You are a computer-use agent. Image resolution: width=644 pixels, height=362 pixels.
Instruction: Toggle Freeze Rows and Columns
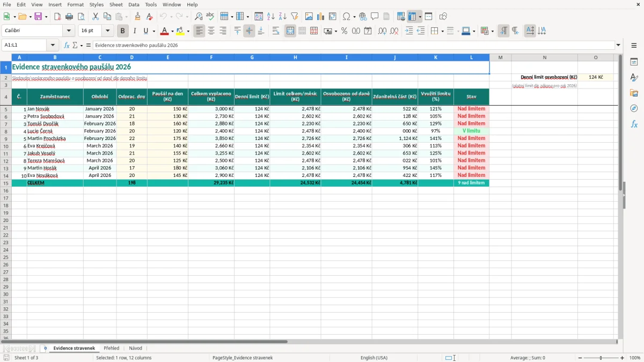(x=412, y=17)
